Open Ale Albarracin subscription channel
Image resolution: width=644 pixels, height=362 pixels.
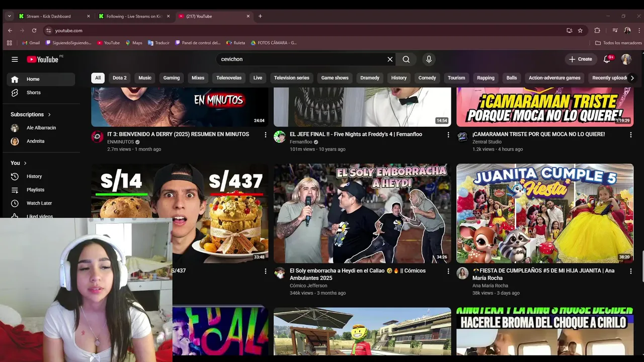(x=41, y=128)
